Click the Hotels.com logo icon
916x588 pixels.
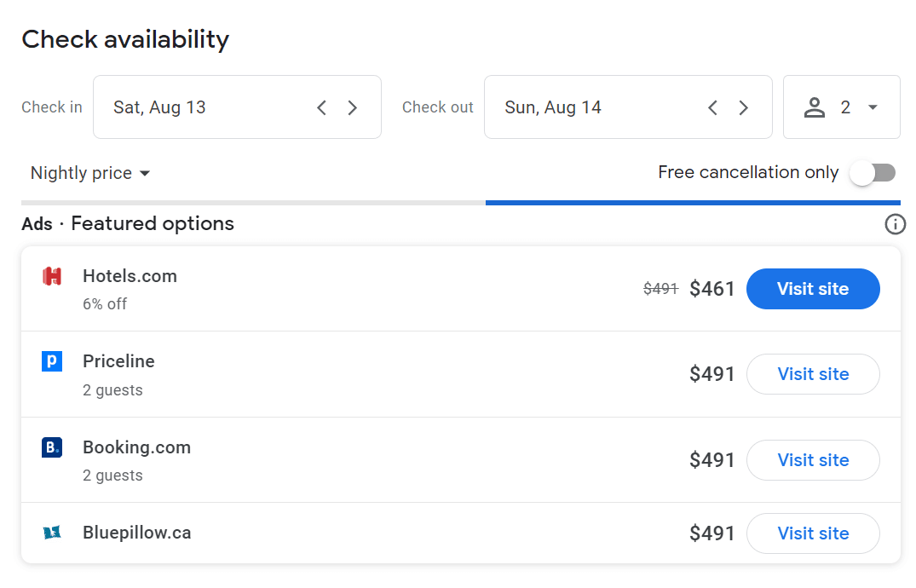pos(52,276)
